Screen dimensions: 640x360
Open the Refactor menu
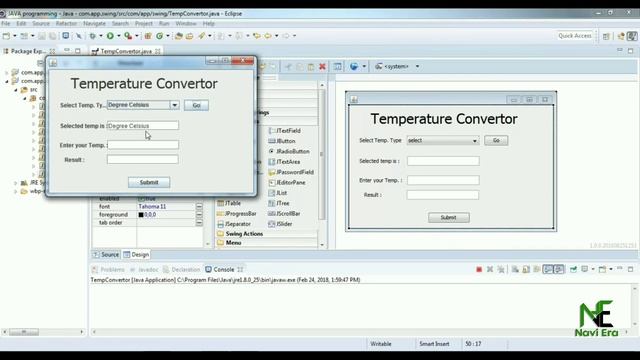click(66, 24)
